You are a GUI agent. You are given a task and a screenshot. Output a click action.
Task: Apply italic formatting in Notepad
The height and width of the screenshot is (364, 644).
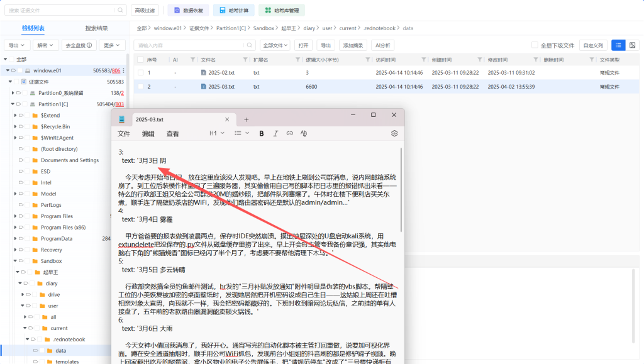click(x=275, y=133)
